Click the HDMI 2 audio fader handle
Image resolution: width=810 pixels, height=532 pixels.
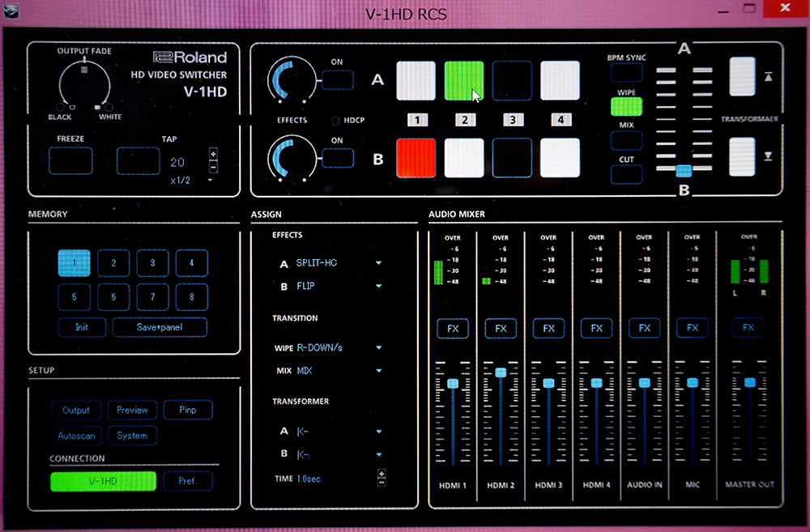pyautogui.click(x=501, y=372)
